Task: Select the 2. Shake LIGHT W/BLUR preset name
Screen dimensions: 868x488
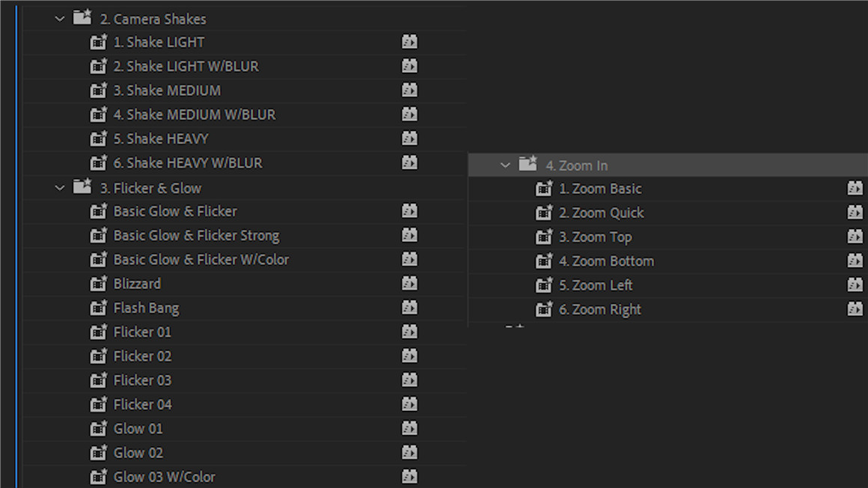Action: click(x=186, y=67)
